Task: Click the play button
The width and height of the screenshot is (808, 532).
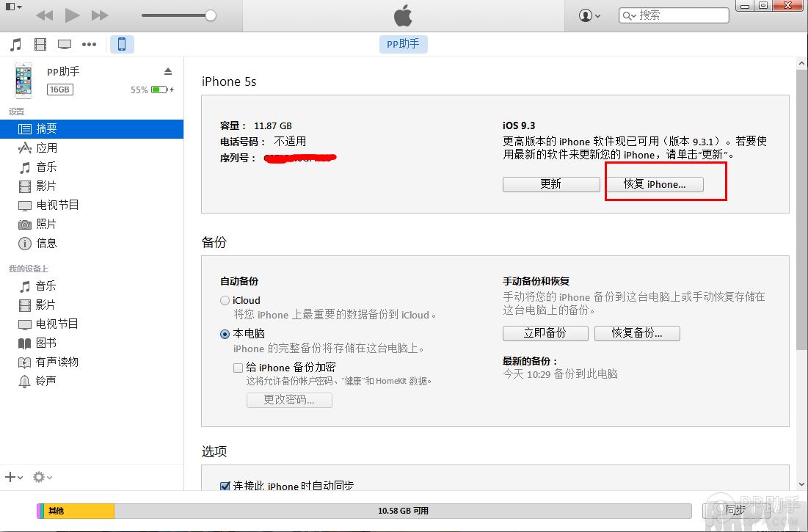Action: pos(71,14)
